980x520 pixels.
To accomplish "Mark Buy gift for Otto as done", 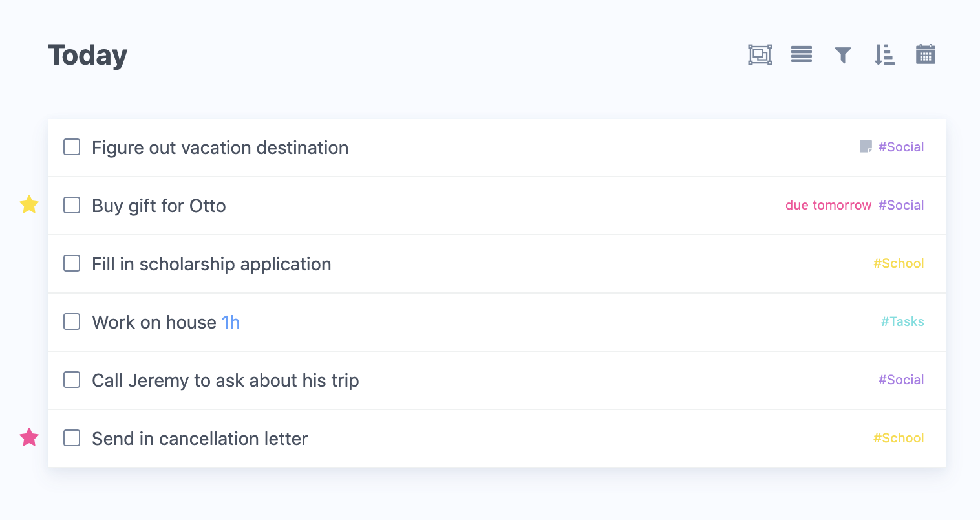I will (72, 205).
